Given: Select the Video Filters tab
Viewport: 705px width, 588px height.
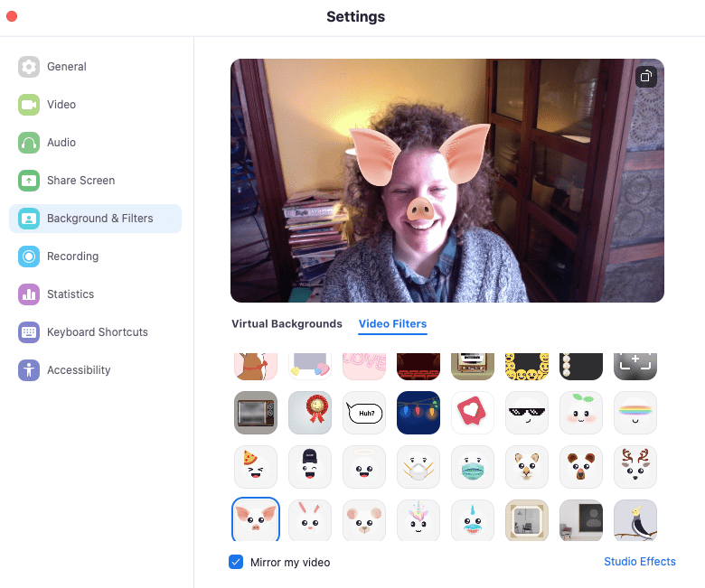Looking at the screenshot, I should (392, 324).
